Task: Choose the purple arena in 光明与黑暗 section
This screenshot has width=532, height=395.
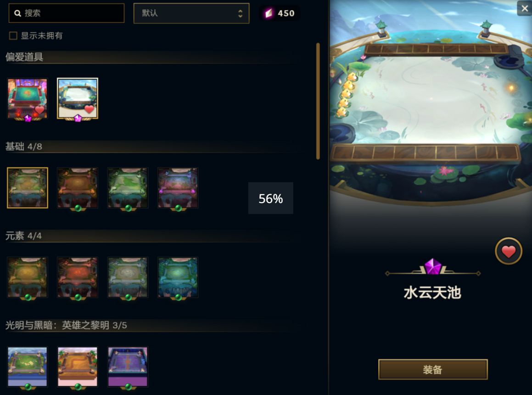Action: 128,367
